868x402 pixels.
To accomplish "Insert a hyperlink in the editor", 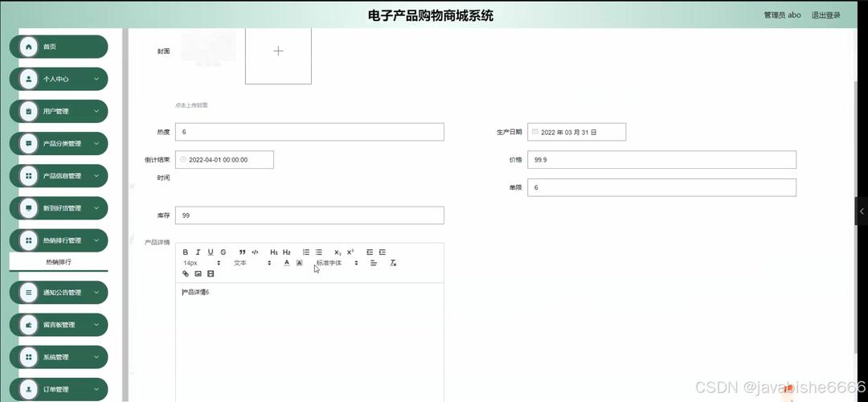I will [x=186, y=273].
